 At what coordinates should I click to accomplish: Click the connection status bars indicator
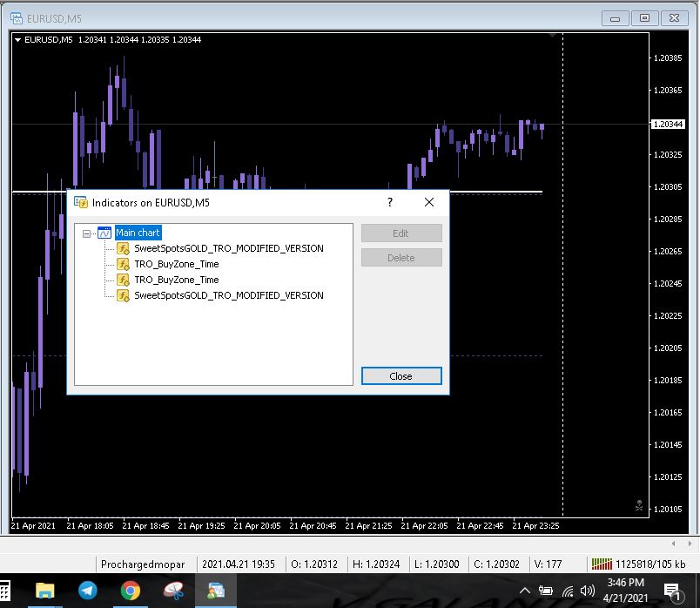[x=601, y=564]
